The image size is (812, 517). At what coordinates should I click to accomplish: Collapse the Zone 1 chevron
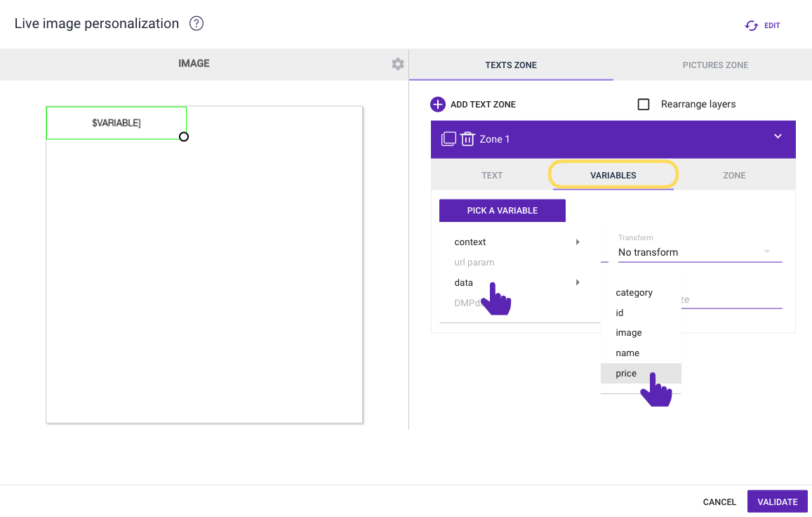778,136
